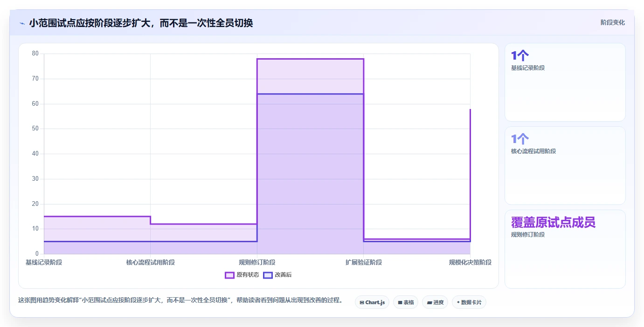Viewport: 644px width, 327px height.
Task: Click the 规则修订阶段 x-axis label
Action: pos(257,262)
